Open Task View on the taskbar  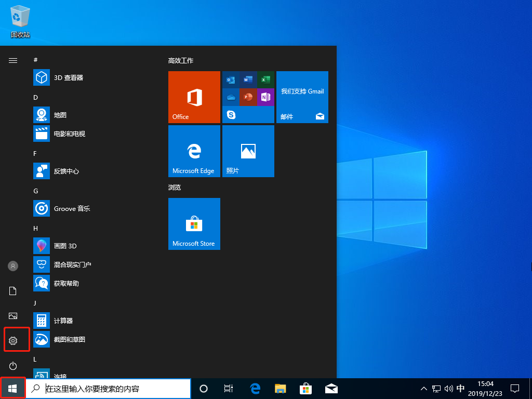pyautogui.click(x=229, y=388)
